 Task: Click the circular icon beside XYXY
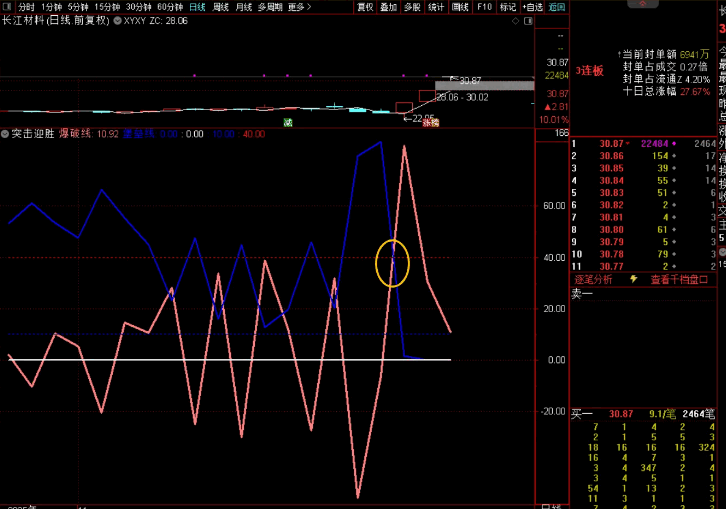pos(118,20)
